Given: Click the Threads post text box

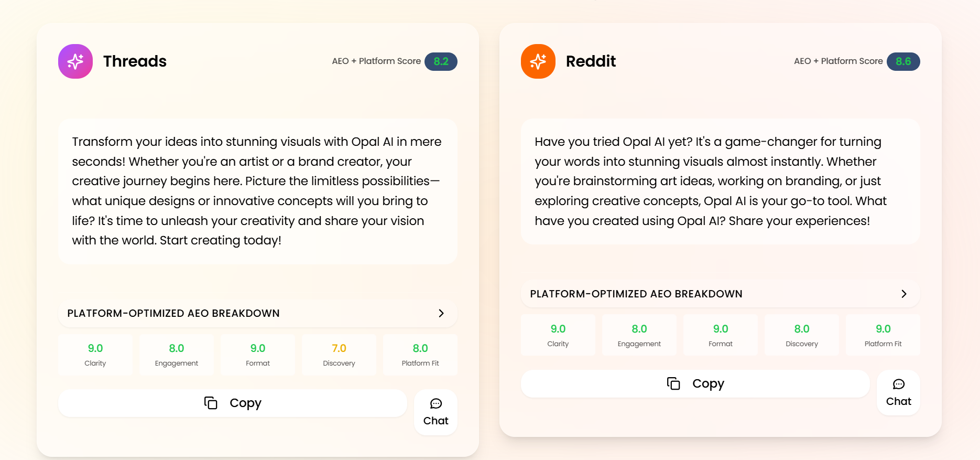Looking at the screenshot, I should coord(257,191).
